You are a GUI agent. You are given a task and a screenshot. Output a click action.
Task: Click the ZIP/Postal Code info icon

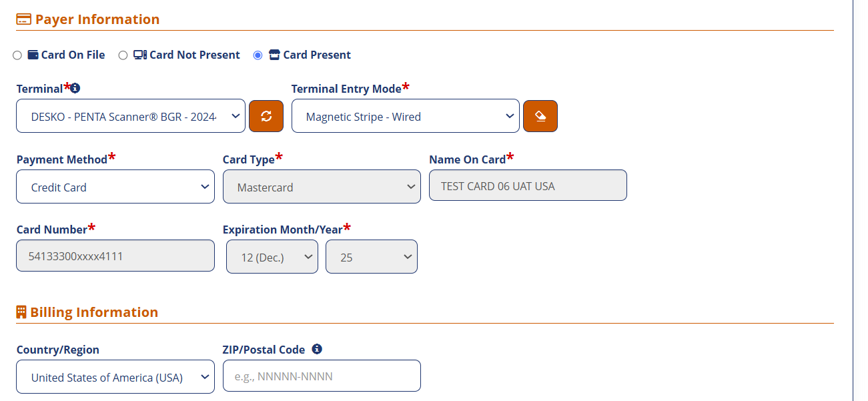point(317,349)
